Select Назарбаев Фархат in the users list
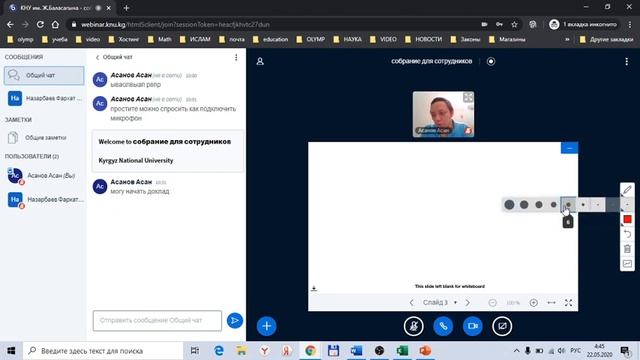This screenshot has width=640, height=360. [44, 200]
